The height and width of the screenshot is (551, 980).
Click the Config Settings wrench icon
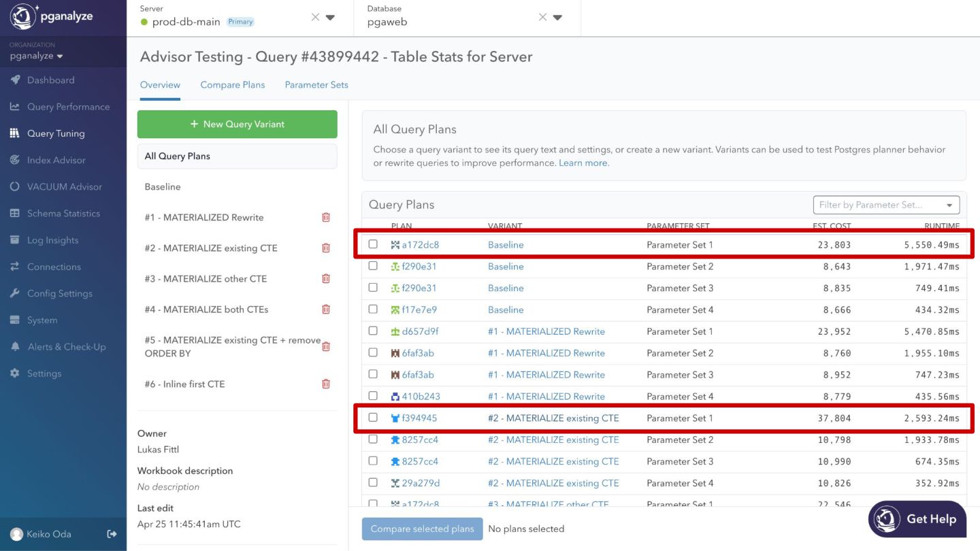pos(15,293)
